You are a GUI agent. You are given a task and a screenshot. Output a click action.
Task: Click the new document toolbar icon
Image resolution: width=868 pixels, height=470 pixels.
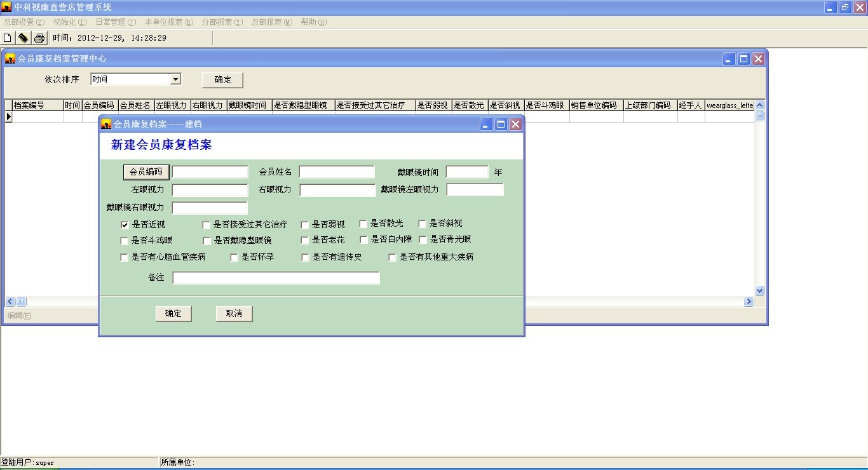(8, 37)
